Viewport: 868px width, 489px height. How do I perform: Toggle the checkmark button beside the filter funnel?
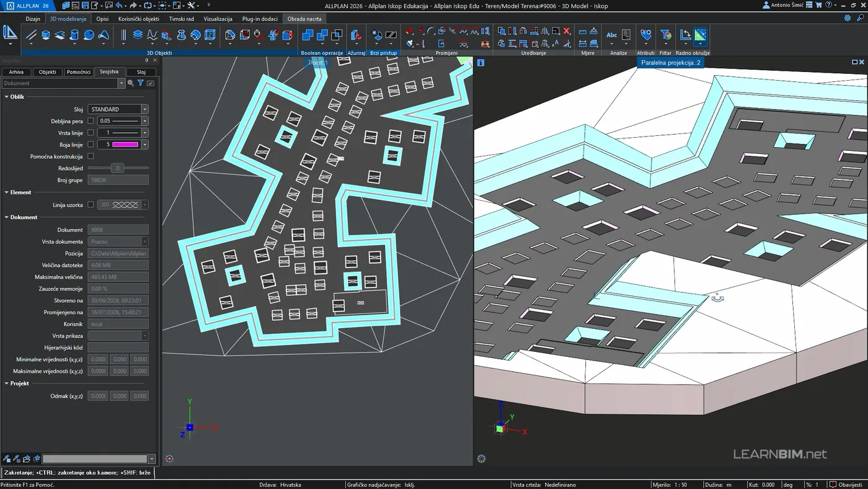click(x=151, y=83)
